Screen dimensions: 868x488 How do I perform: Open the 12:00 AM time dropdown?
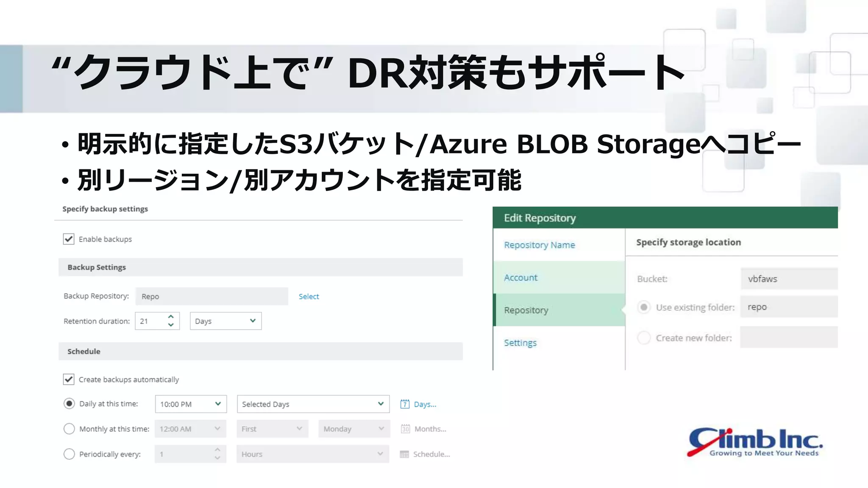[190, 429]
